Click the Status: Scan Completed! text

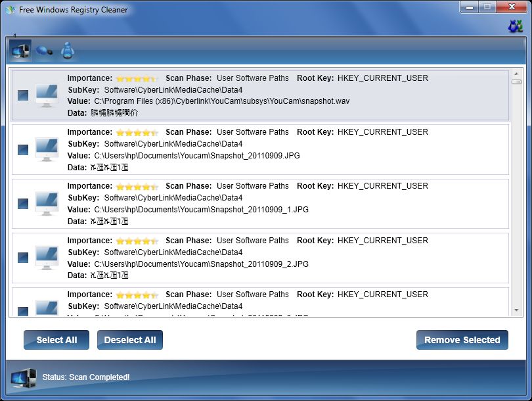(x=86, y=377)
